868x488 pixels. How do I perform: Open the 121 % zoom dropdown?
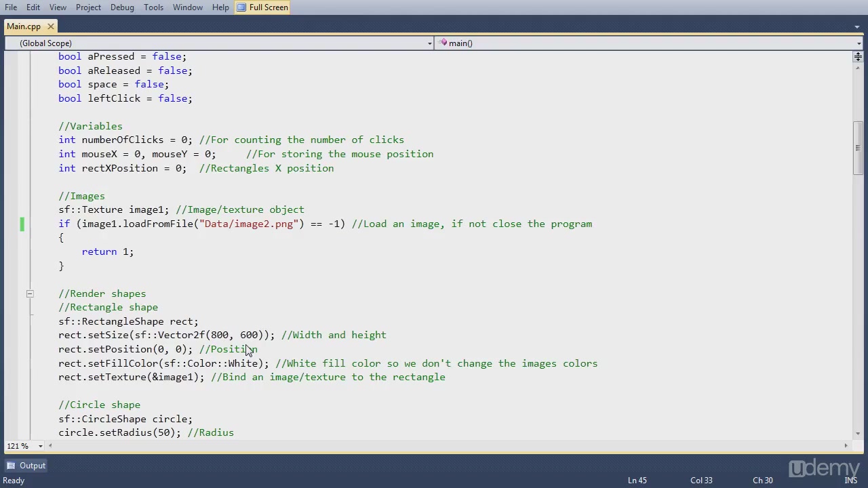(x=40, y=446)
